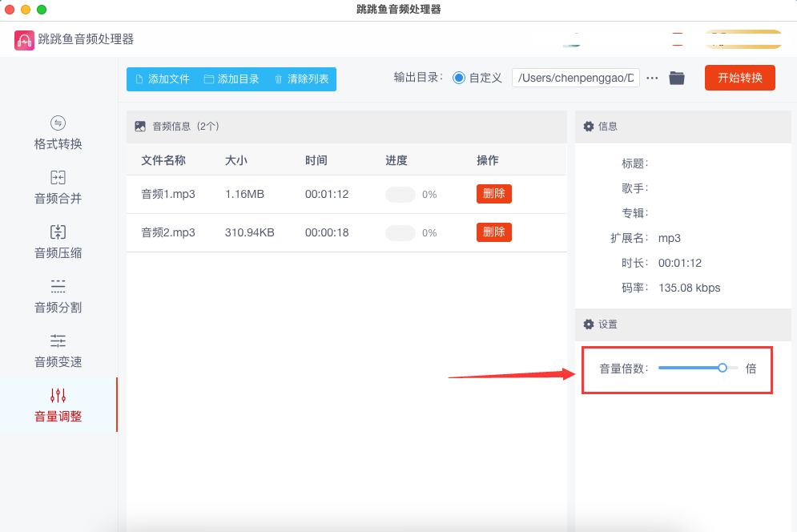
Task: Click the gear icon beside 信息
Action: tap(589, 126)
